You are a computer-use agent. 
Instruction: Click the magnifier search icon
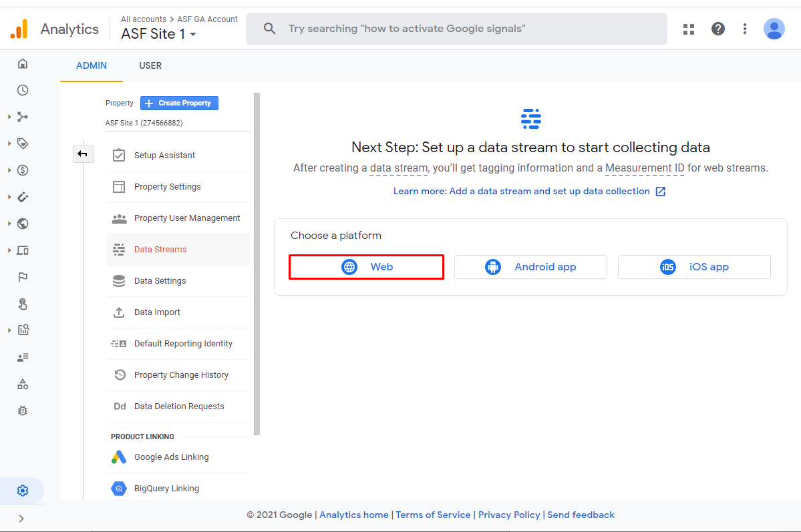coord(269,29)
